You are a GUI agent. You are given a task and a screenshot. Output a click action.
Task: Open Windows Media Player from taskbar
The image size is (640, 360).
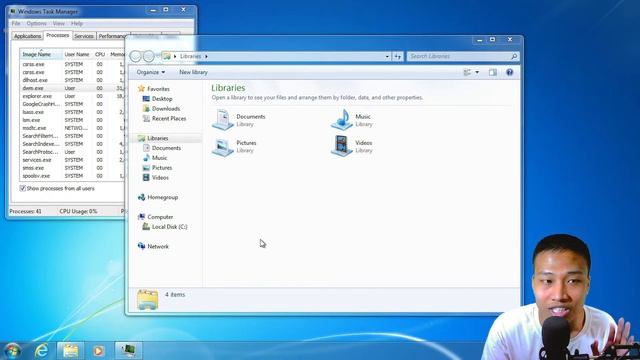[x=98, y=351]
